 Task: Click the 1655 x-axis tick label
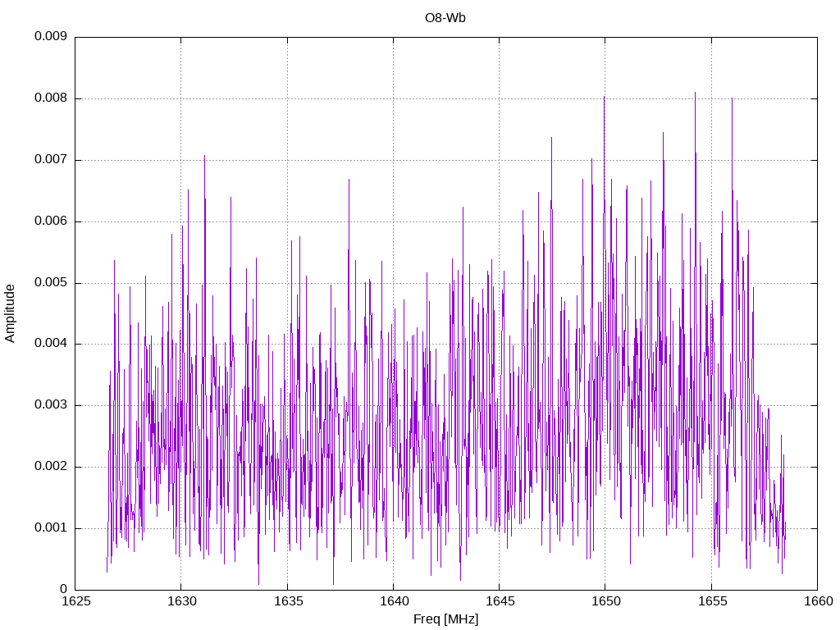coord(712,601)
